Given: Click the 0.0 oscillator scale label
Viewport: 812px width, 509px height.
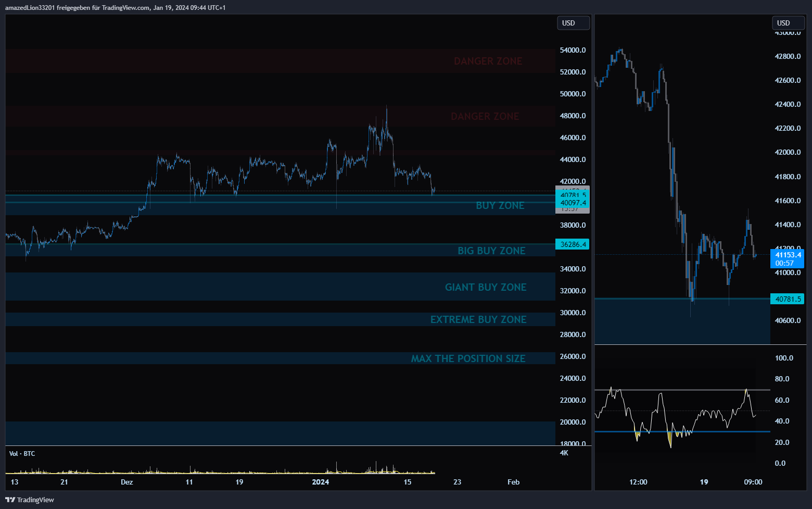Looking at the screenshot, I should 780,463.
